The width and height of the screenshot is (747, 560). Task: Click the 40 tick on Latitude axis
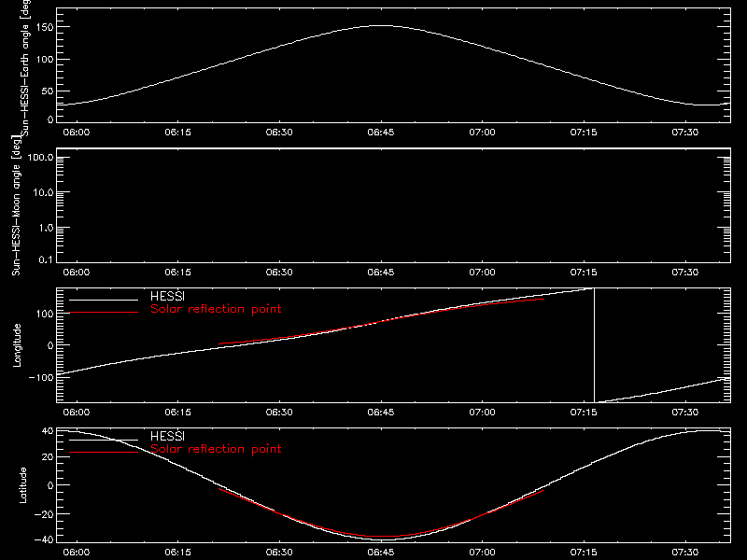click(x=48, y=431)
